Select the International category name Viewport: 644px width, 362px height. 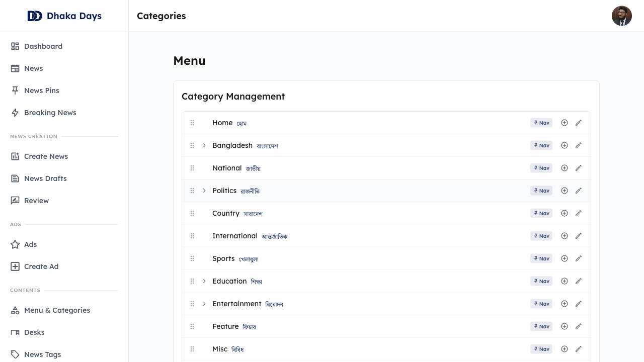[235, 236]
